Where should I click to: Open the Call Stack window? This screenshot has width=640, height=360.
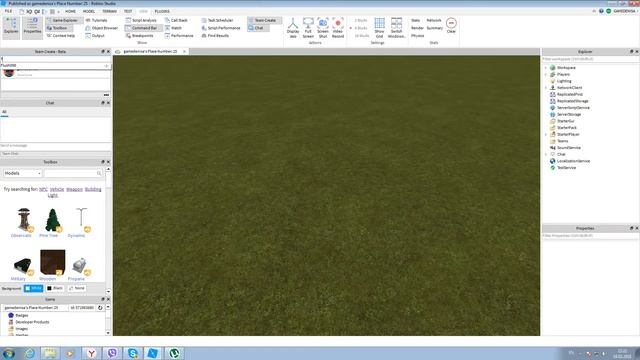pyautogui.click(x=176, y=20)
